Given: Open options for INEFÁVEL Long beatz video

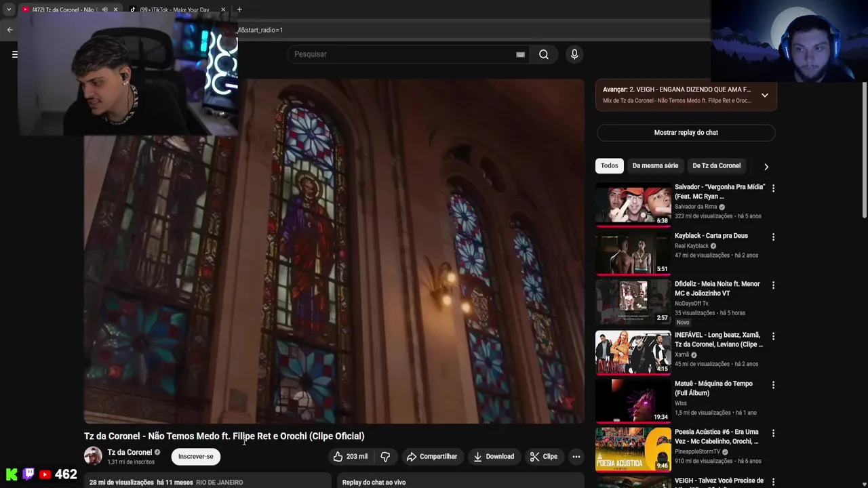Looking at the screenshot, I should pyautogui.click(x=773, y=335).
